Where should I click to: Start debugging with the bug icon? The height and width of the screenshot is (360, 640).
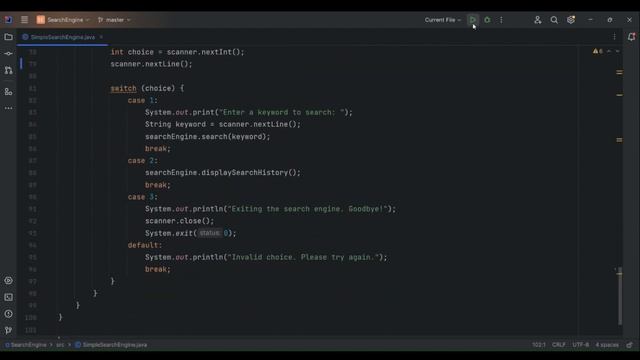click(487, 20)
